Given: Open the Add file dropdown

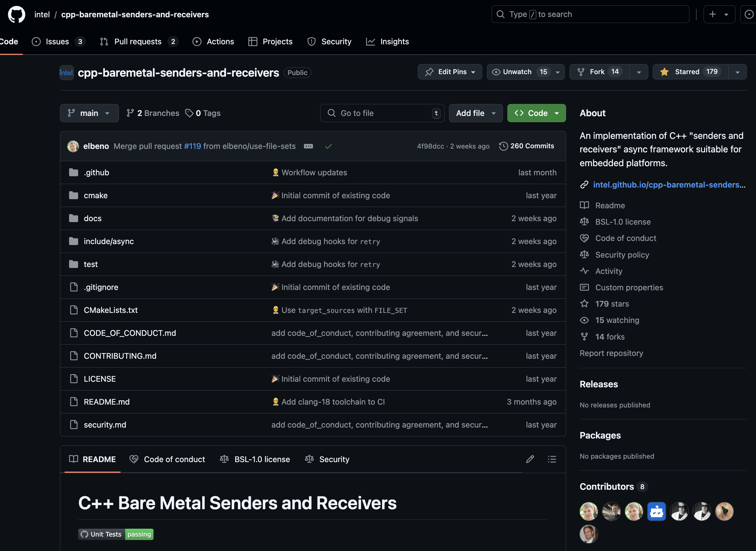Looking at the screenshot, I should pos(475,113).
